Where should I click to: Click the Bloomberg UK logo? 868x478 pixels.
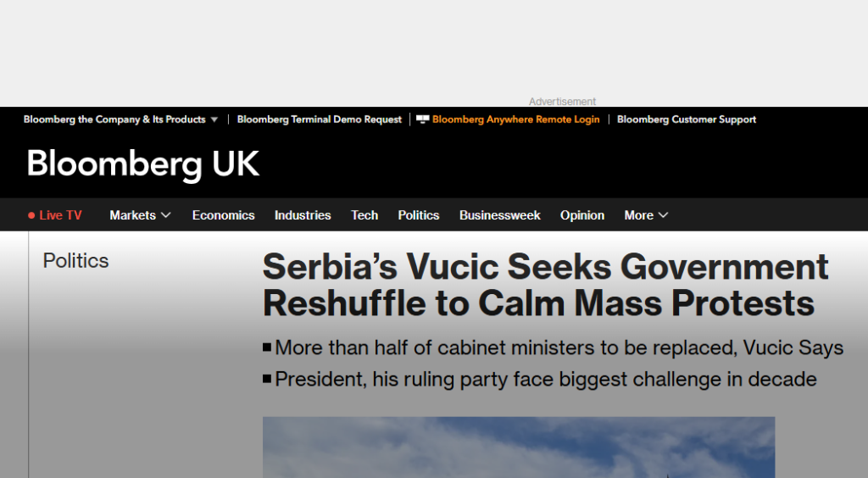(x=142, y=164)
